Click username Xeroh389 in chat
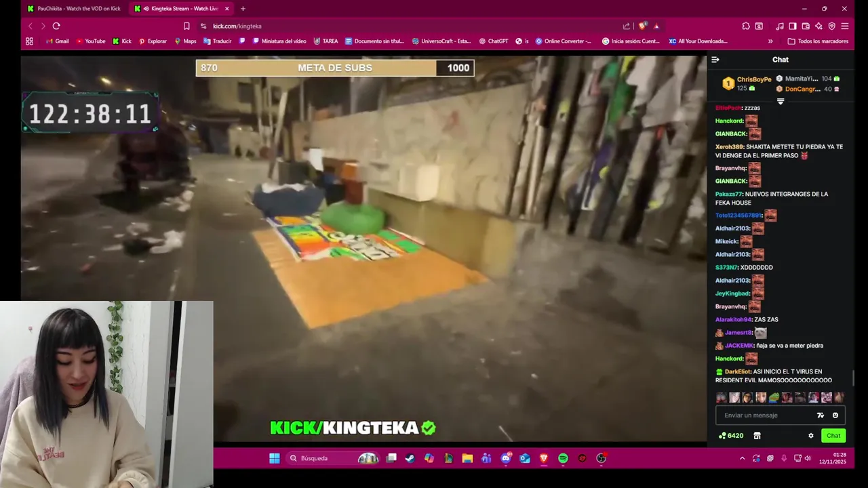 tap(730, 147)
